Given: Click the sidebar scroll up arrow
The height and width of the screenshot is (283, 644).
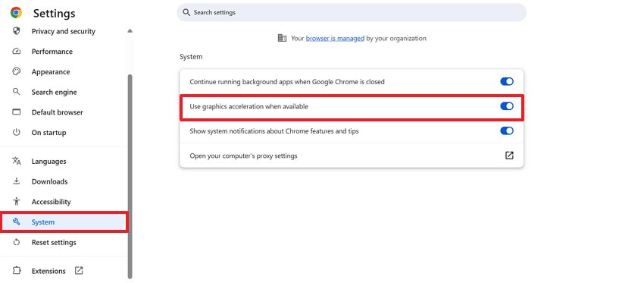Looking at the screenshot, I should tap(130, 31).
